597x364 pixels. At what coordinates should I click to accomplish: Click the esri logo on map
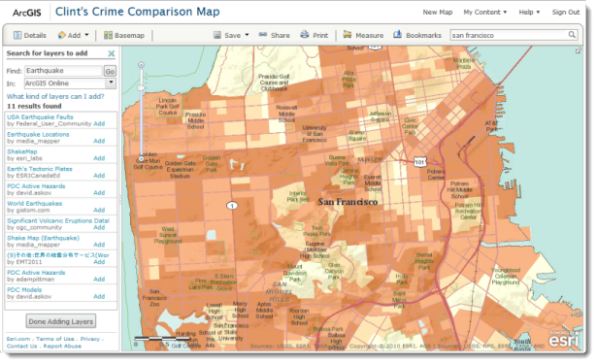click(563, 339)
